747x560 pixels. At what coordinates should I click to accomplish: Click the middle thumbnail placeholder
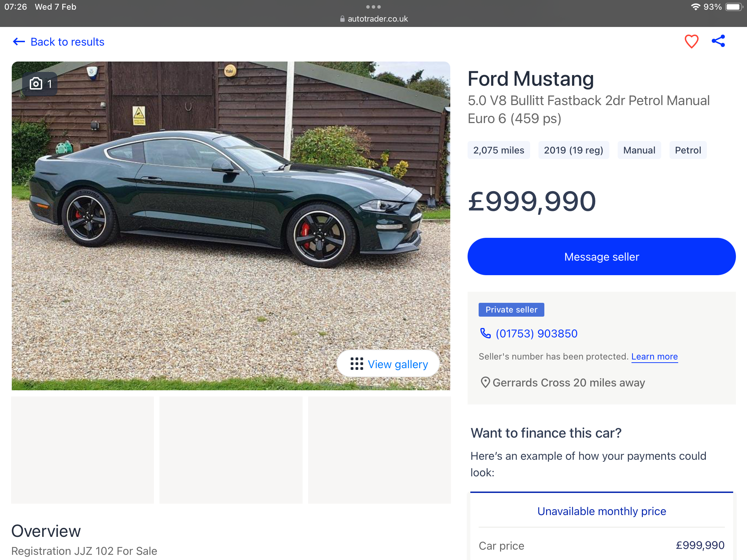coord(231,450)
